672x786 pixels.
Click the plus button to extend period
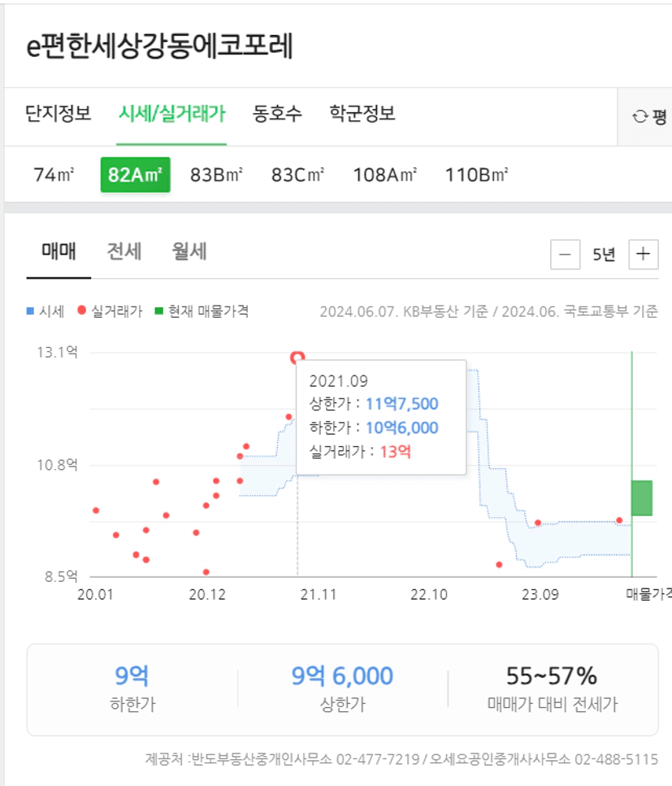[643, 254]
